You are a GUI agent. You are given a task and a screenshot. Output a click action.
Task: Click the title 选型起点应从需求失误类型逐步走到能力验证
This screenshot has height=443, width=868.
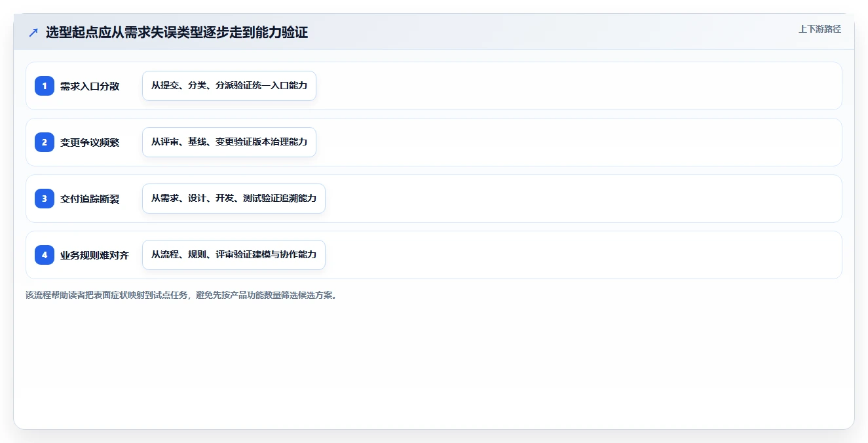click(x=177, y=32)
